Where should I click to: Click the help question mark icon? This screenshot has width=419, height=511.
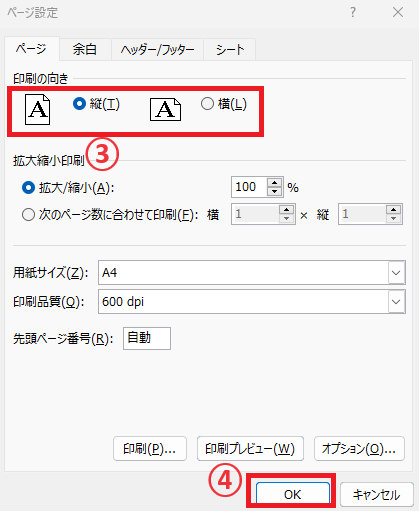[x=353, y=13]
